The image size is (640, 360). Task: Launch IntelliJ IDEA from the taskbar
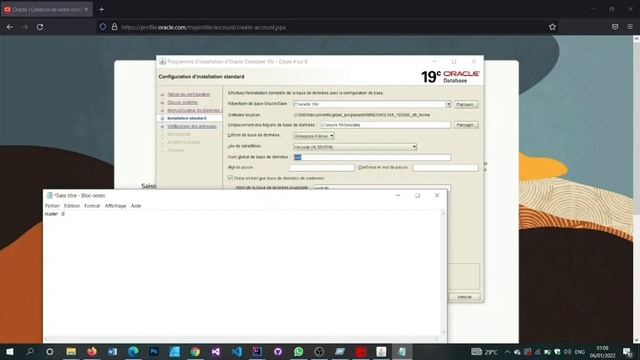coord(257,351)
